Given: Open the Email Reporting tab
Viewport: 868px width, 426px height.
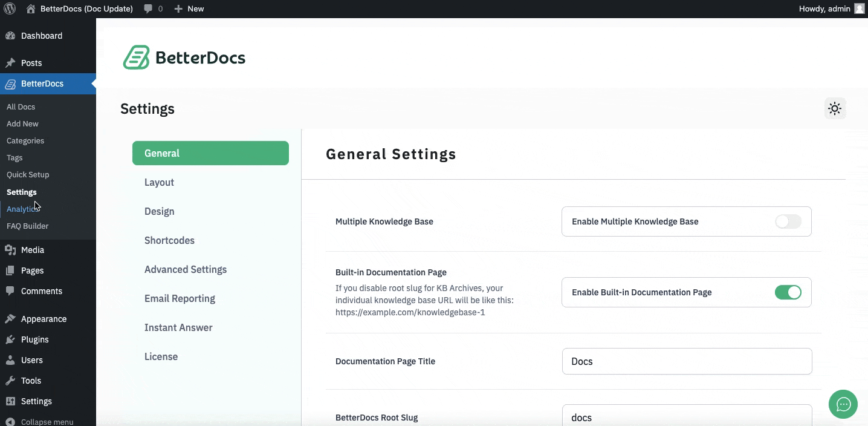Looking at the screenshot, I should [180, 298].
